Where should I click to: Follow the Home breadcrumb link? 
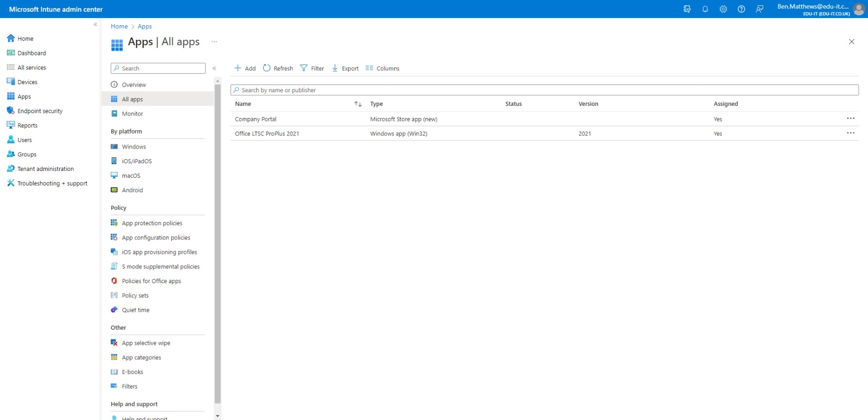click(x=119, y=26)
